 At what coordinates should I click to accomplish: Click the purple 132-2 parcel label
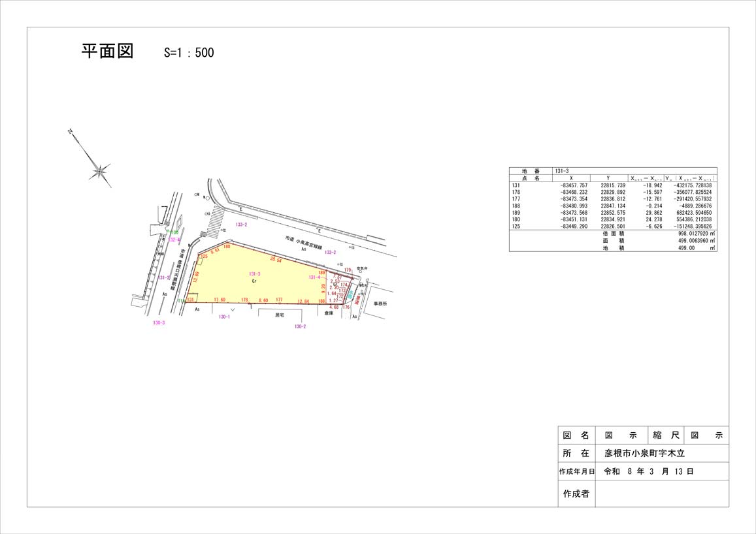(x=329, y=252)
